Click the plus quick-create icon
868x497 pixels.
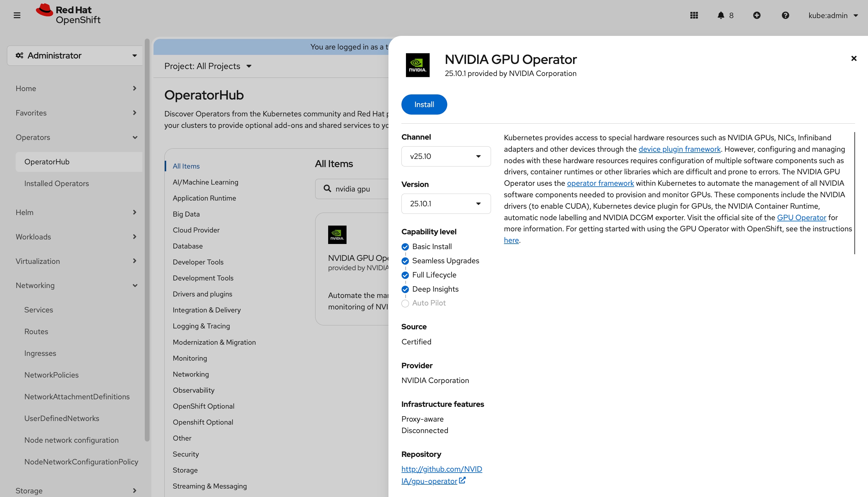[x=757, y=15]
